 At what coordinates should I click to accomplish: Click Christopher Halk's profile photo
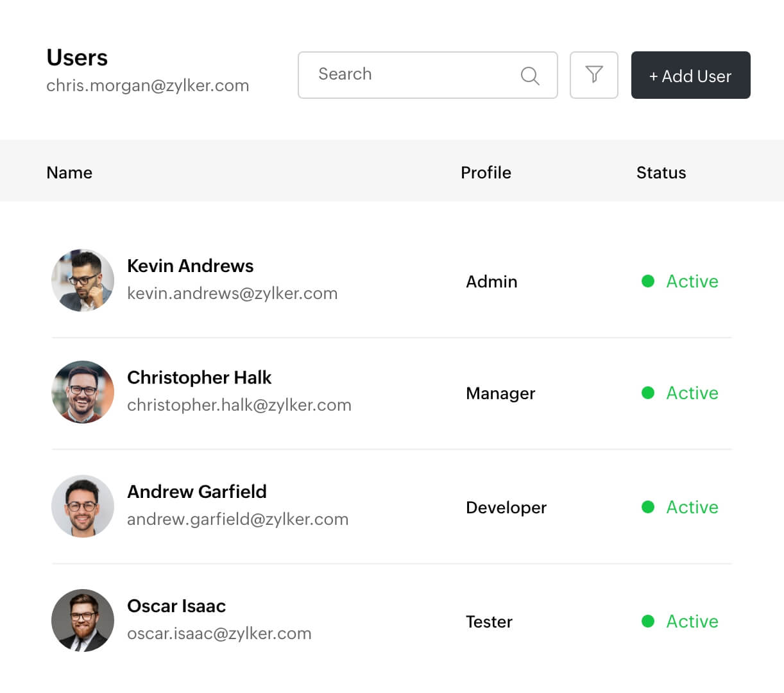[83, 392]
